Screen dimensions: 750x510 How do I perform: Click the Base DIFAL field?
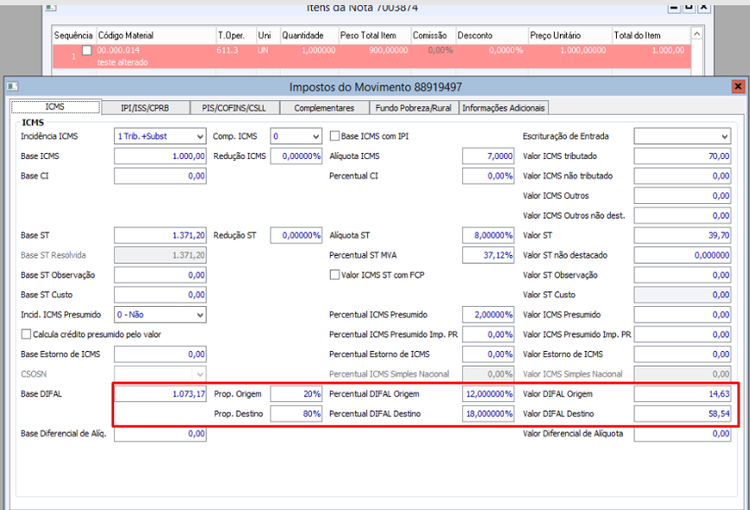160,394
